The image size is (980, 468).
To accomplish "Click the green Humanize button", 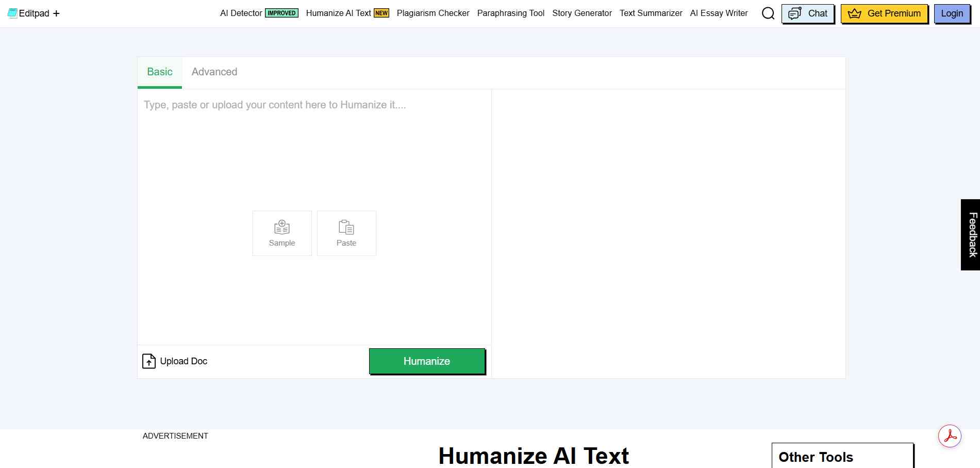I will pyautogui.click(x=427, y=361).
